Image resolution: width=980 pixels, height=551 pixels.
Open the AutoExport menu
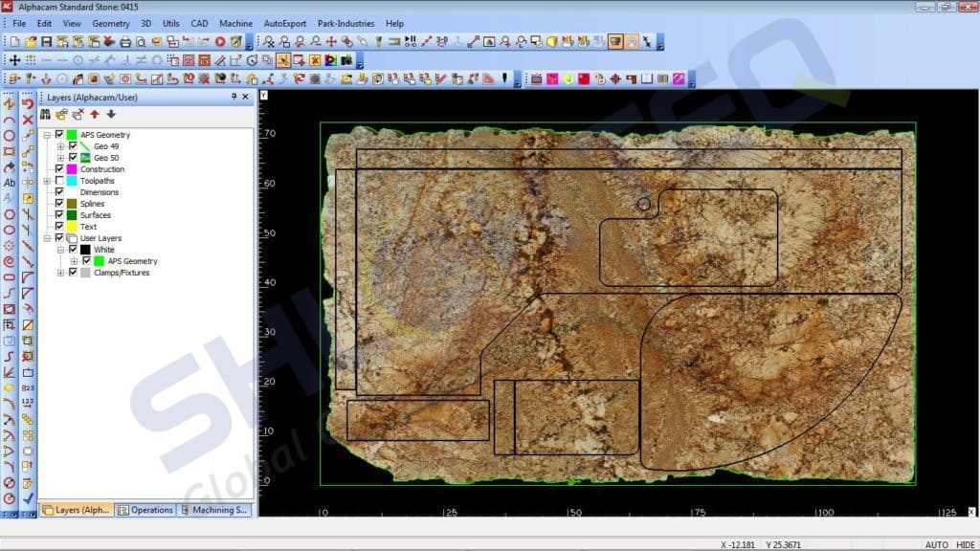[x=285, y=23]
